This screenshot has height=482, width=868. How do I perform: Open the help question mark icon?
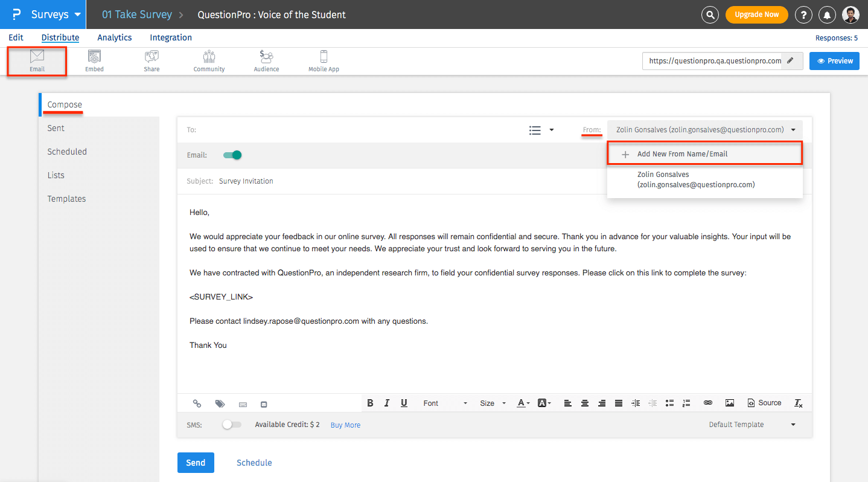[x=803, y=14]
